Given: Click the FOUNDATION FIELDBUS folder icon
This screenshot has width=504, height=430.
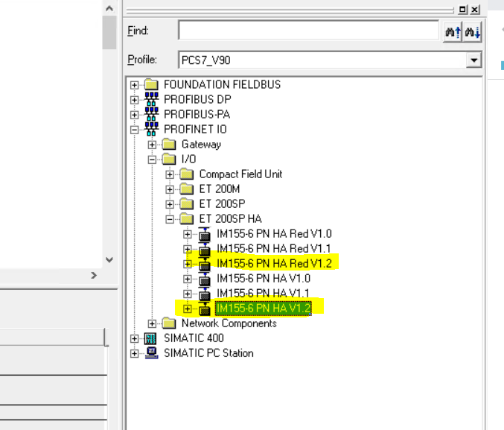Looking at the screenshot, I should [151, 85].
